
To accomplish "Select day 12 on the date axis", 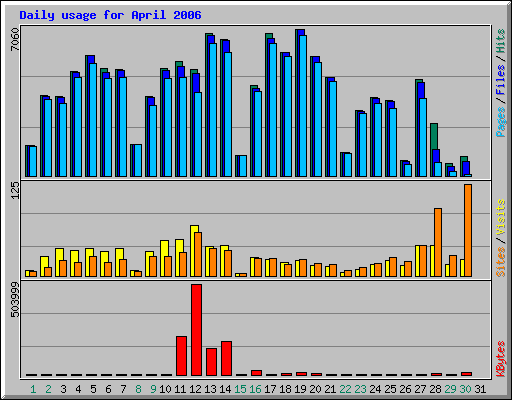I will coord(195,389).
